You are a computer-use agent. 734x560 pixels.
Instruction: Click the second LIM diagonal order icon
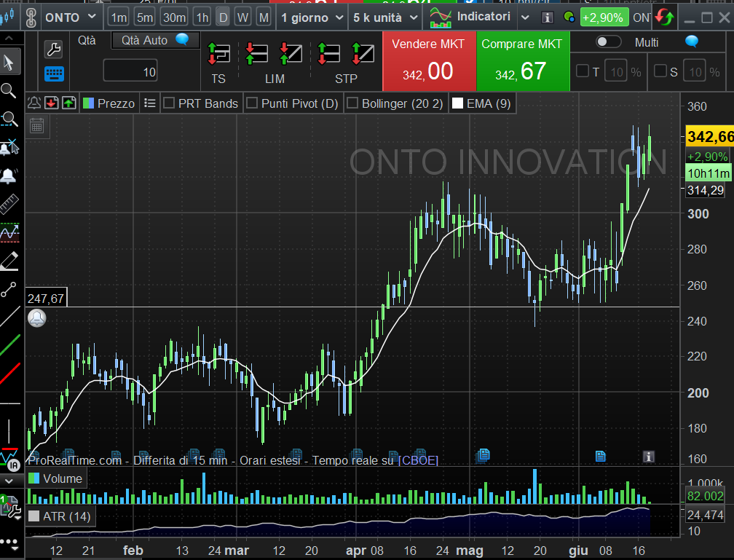click(291, 53)
